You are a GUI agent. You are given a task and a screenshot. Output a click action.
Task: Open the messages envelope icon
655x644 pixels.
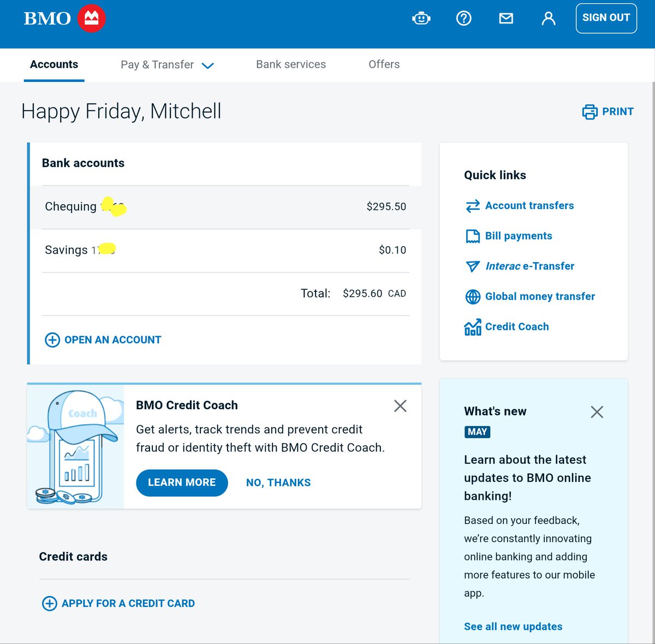(506, 19)
